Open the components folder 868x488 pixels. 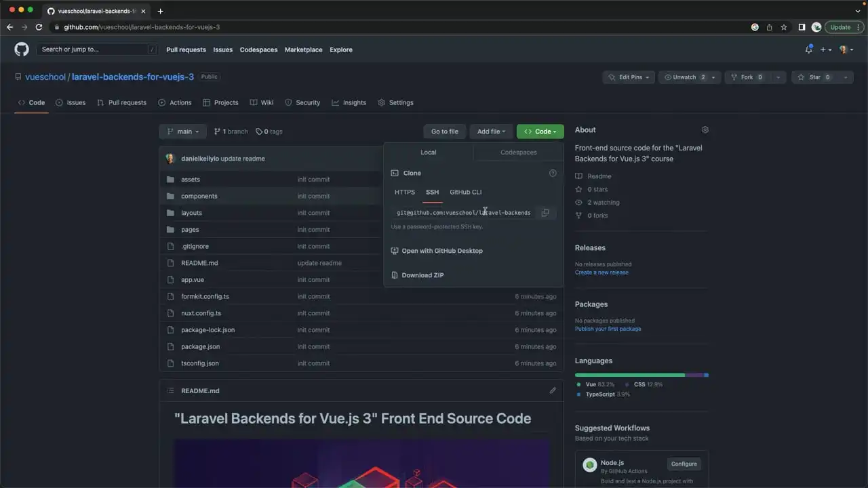point(199,196)
